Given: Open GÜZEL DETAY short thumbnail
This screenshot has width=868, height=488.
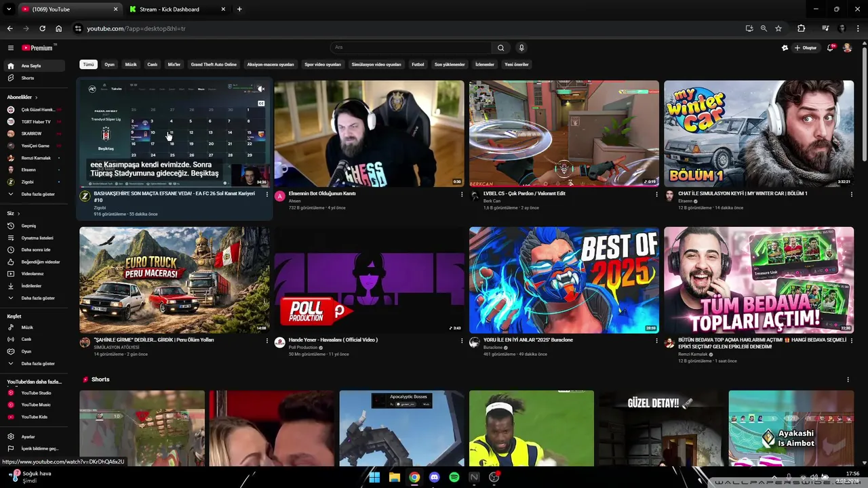Looking at the screenshot, I should click(x=661, y=428).
